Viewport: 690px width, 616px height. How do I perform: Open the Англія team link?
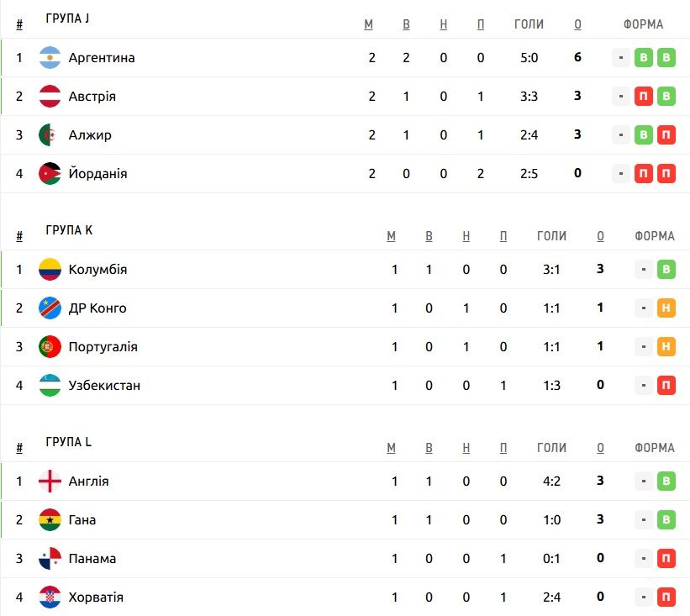tap(88, 482)
